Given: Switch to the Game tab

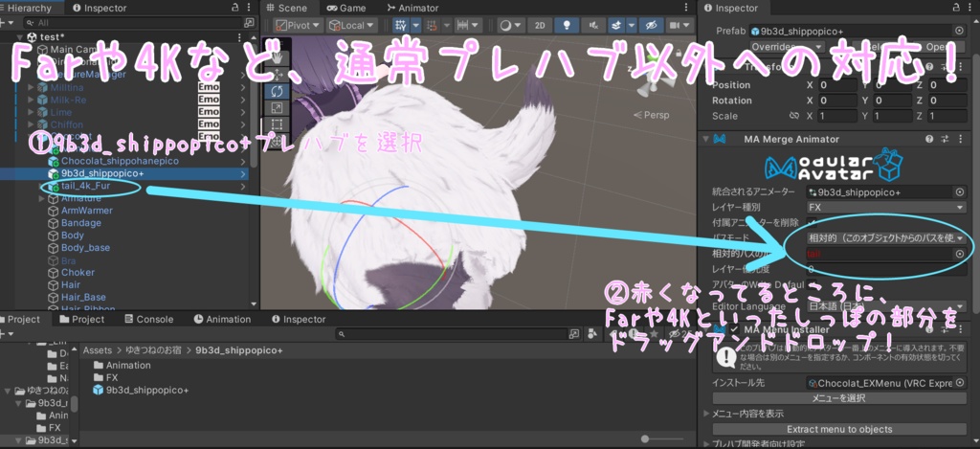Looking at the screenshot, I should (x=345, y=8).
